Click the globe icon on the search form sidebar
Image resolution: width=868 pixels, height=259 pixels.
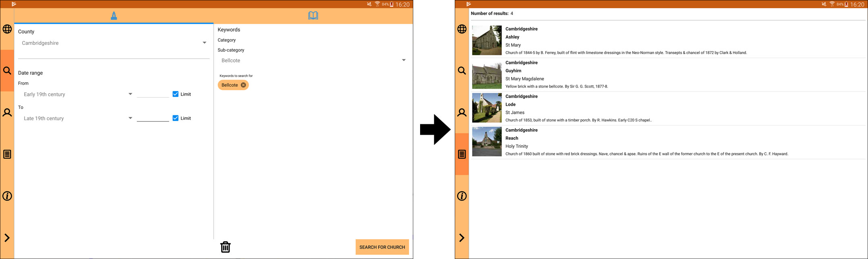point(7,29)
